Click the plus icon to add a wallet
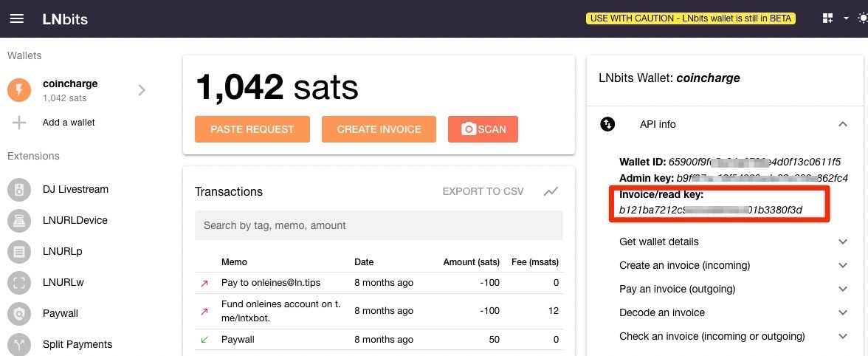 19,123
